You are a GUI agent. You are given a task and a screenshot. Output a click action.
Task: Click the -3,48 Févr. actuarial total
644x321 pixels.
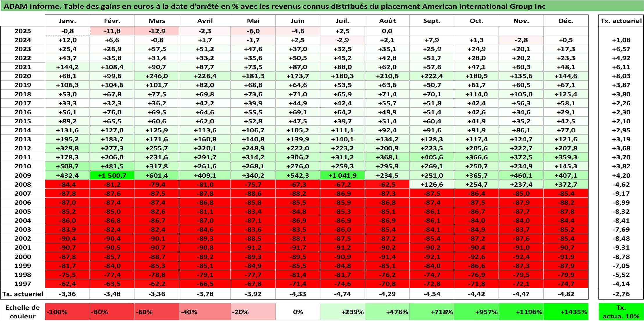112,294
